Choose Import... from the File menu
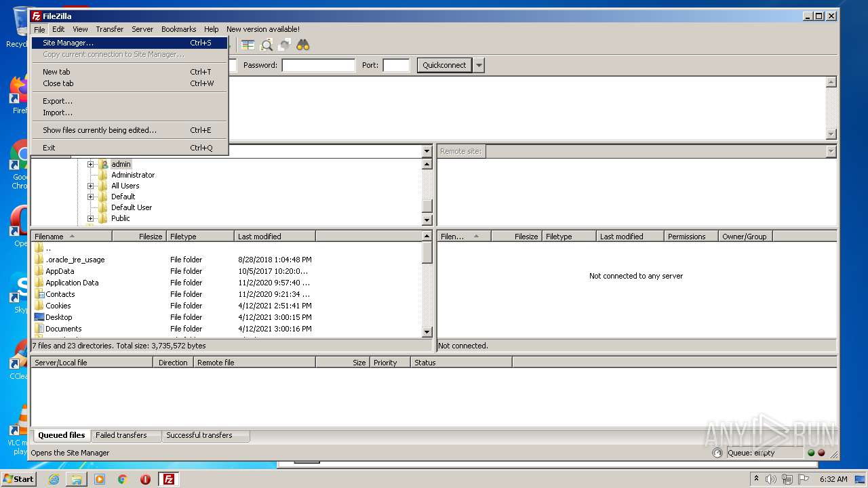This screenshot has height=488, width=868. [130, 113]
